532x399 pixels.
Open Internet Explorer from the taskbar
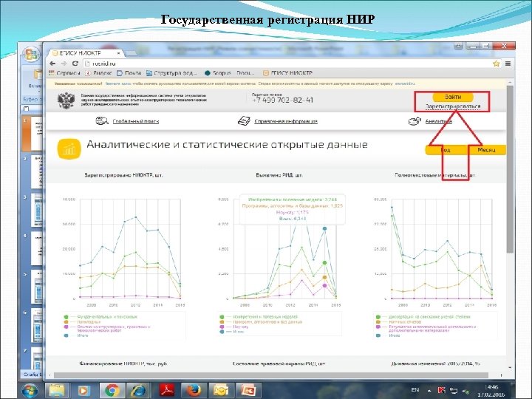pyautogui.click(x=138, y=391)
